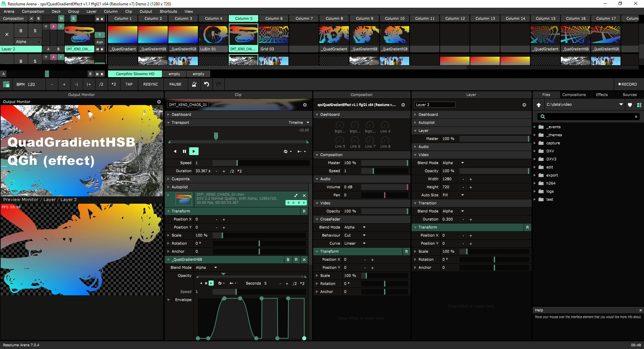Screen dimensions: 644x349
Task: Click the BPM sync square icon
Action: click(6, 84)
